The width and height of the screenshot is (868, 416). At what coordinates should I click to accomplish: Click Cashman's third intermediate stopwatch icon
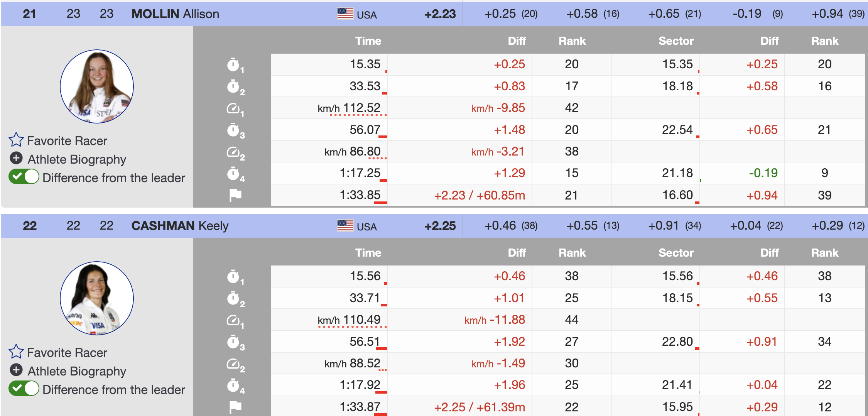(x=234, y=342)
